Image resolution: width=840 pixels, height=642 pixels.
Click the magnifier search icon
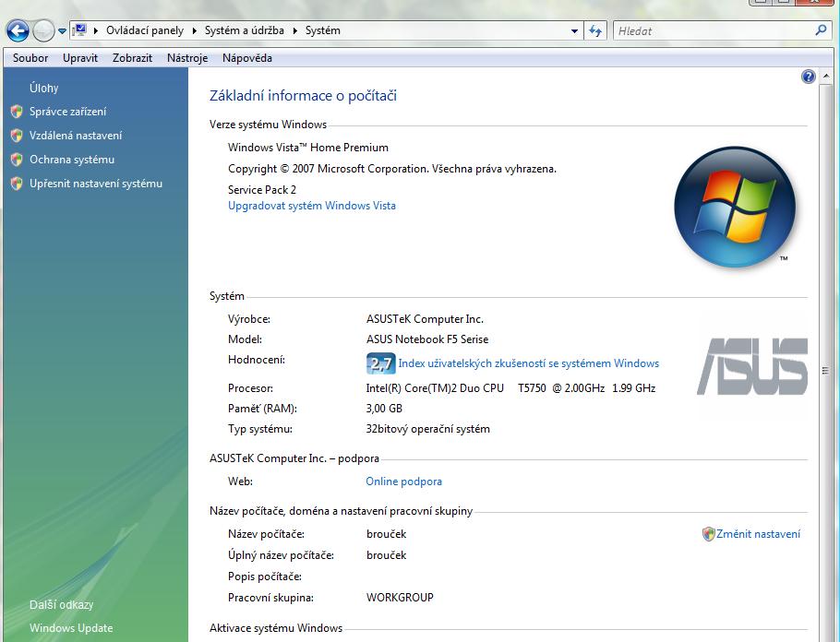click(821, 30)
